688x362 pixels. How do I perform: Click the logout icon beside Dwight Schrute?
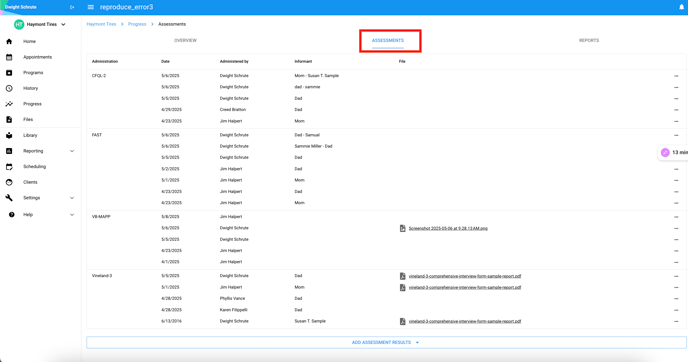[72, 7]
